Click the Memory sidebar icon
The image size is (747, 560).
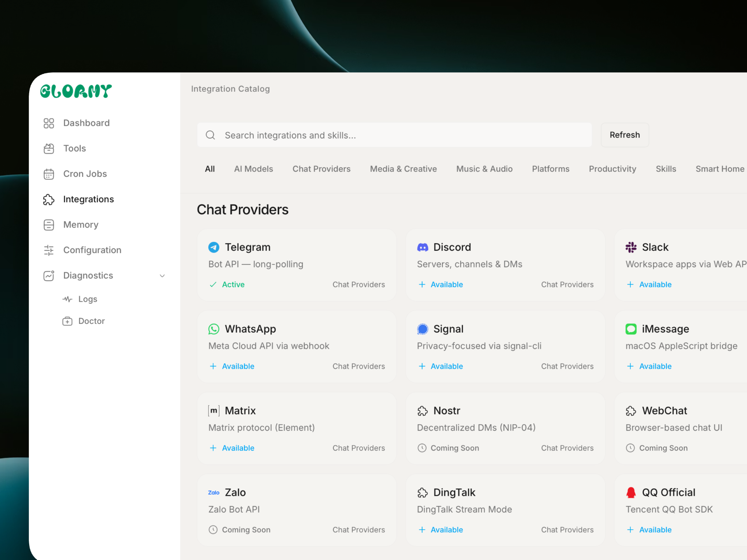click(49, 225)
